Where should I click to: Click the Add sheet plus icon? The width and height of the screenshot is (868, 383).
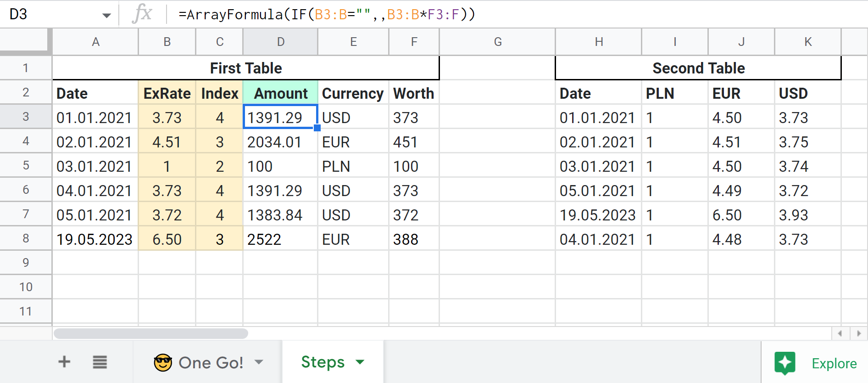(x=64, y=362)
